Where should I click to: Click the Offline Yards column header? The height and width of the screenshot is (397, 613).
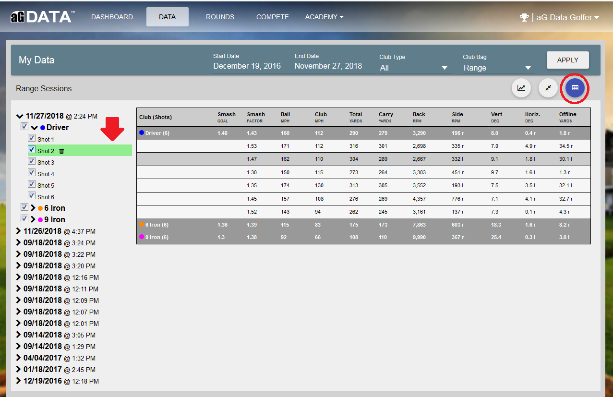click(x=567, y=117)
